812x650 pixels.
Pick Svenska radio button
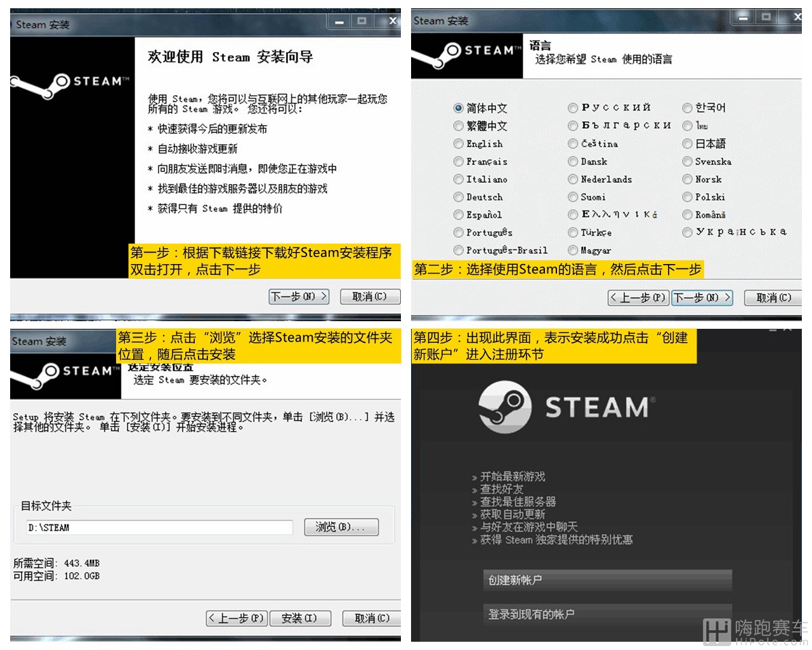coord(687,161)
